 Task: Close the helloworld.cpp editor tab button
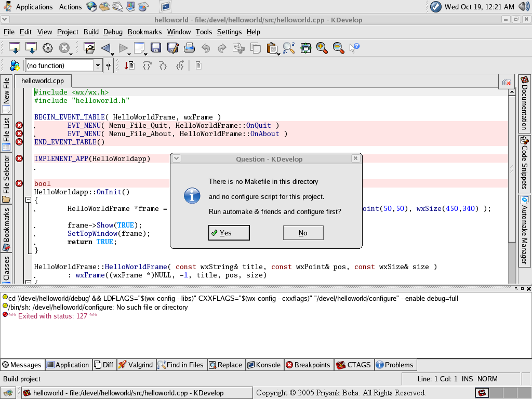(x=507, y=82)
